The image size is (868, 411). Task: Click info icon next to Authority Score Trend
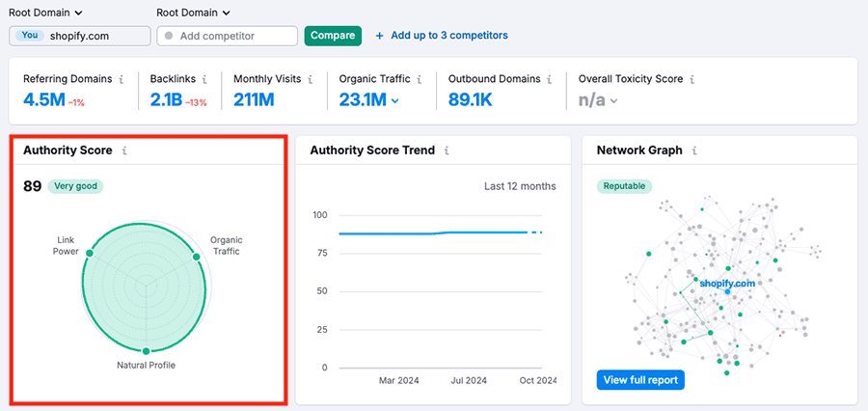447,151
